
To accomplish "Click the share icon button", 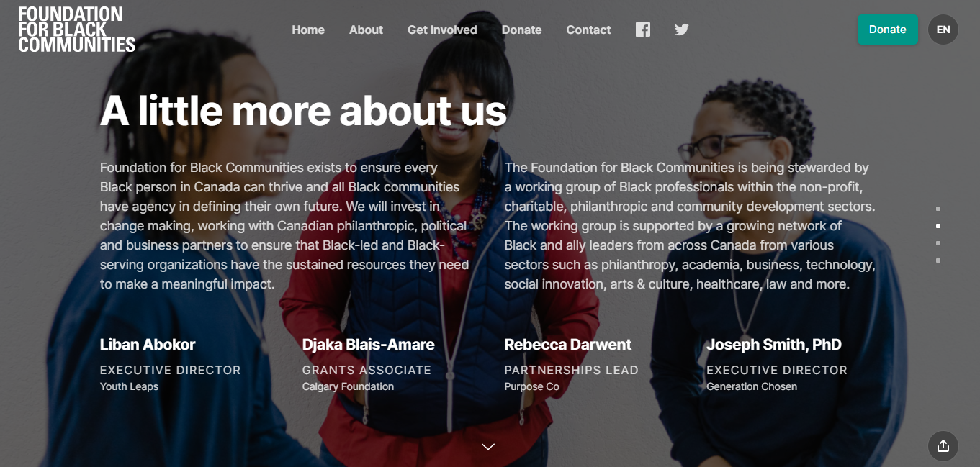I will (943, 446).
